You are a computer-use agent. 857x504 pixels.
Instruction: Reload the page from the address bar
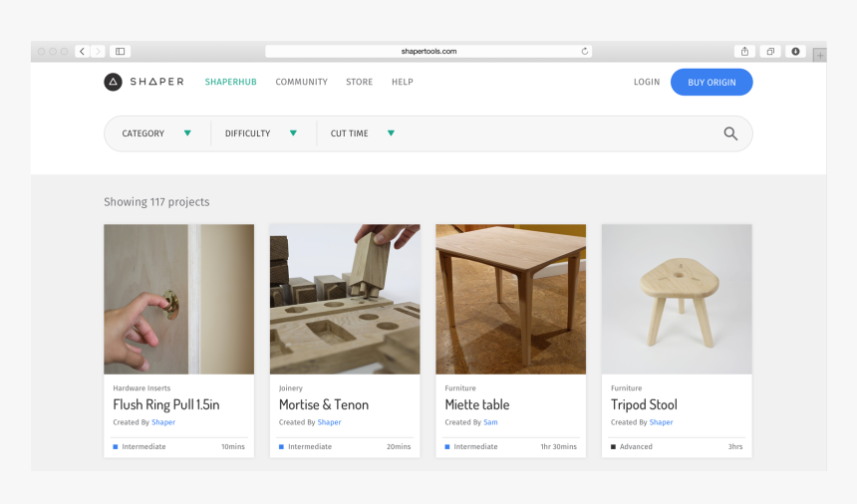[585, 51]
